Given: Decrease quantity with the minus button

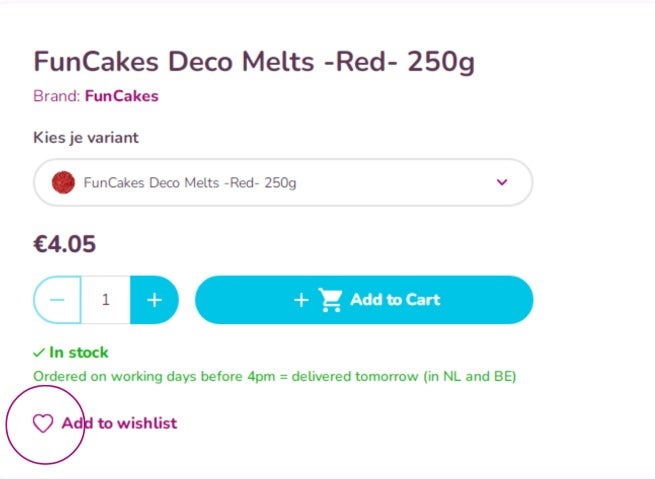Looking at the screenshot, I should [x=57, y=300].
